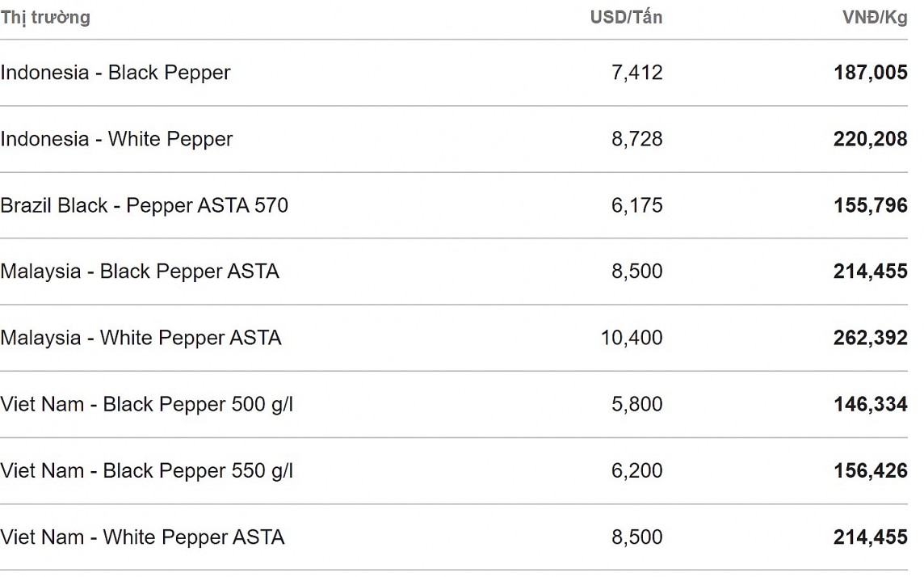Click the 220,208 VNĐ/Kg value
This screenshot has width=924, height=577.
(x=870, y=139)
